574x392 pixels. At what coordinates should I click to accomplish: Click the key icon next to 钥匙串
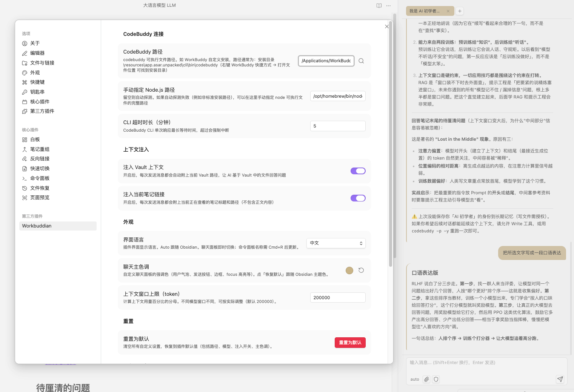tap(25, 92)
